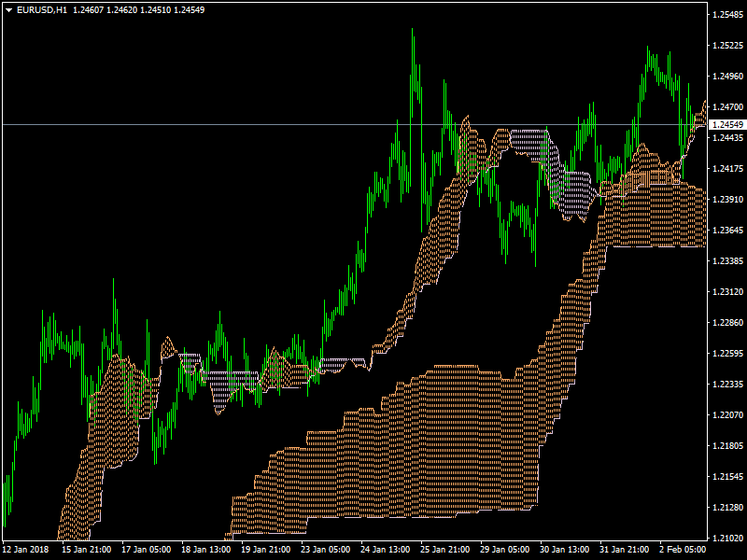The width and height of the screenshot is (747, 560).
Task: Click the 1.25225 price axis label
Action: [726, 46]
